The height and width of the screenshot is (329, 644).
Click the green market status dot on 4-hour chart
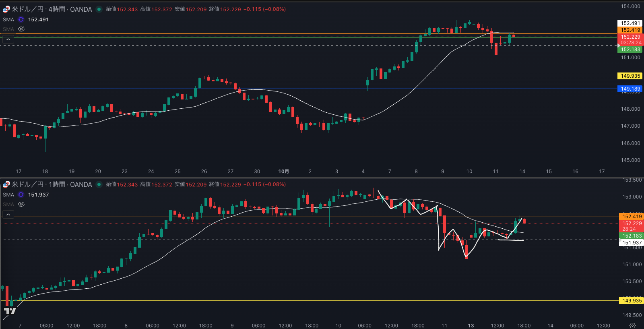coord(99,9)
